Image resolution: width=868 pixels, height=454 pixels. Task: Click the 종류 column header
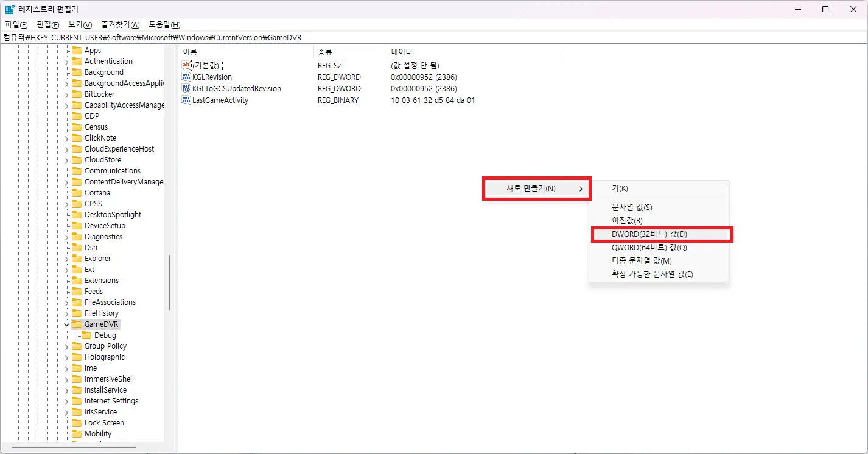pyautogui.click(x=350, y=52)
